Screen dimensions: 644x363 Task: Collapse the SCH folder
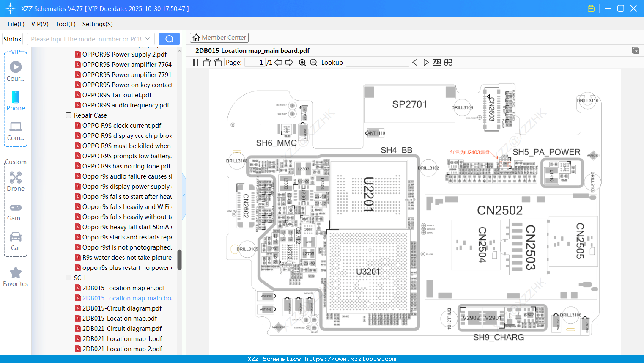pyautogui.click(x=69, y=278)
